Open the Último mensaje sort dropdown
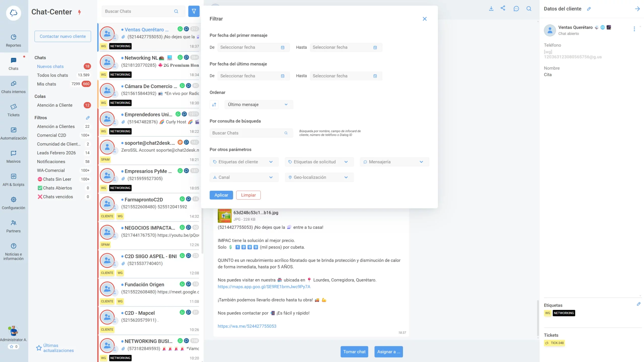This screenshot has width=644, height=362. [258, 104]
